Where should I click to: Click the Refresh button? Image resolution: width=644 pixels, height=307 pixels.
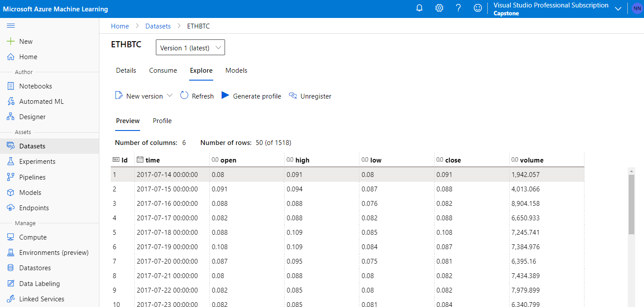[197, 96]
